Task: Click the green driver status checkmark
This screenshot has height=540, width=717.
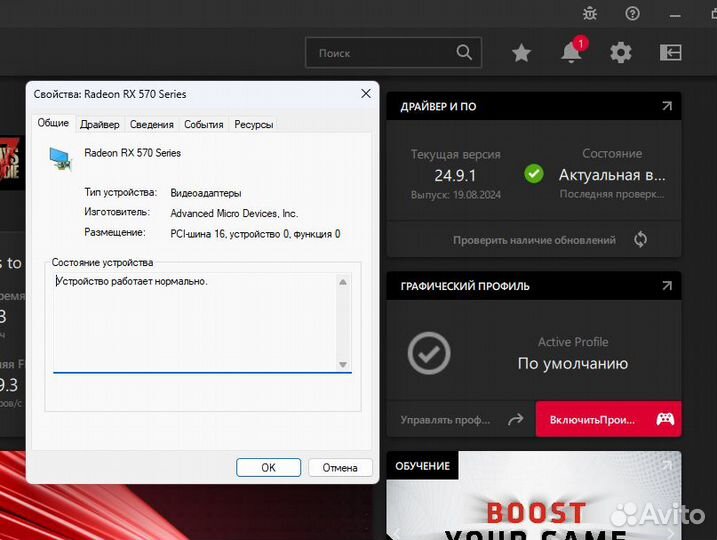Action: [x=534, y=174]
